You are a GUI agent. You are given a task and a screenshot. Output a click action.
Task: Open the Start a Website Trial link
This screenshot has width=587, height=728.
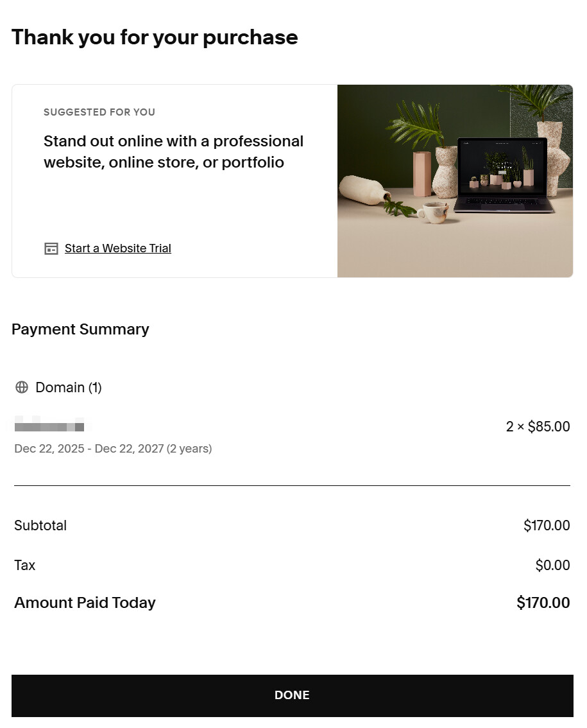click(118, 248)
